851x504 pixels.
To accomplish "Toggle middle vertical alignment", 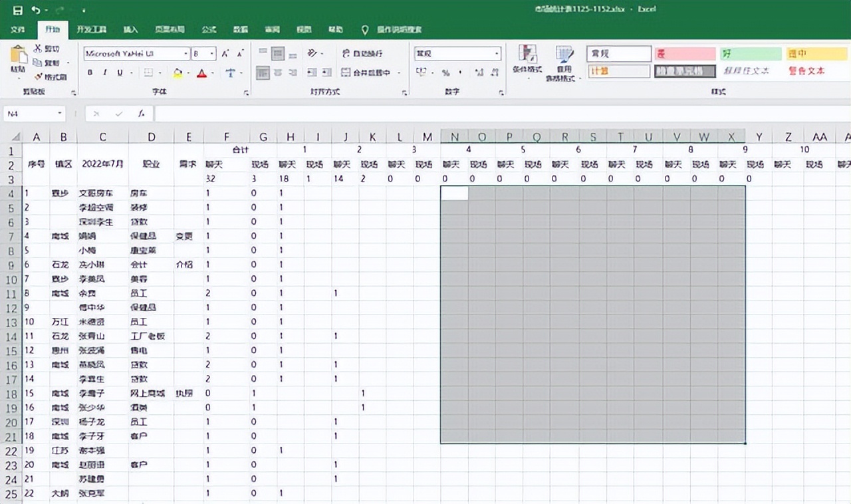I will 278,53.
